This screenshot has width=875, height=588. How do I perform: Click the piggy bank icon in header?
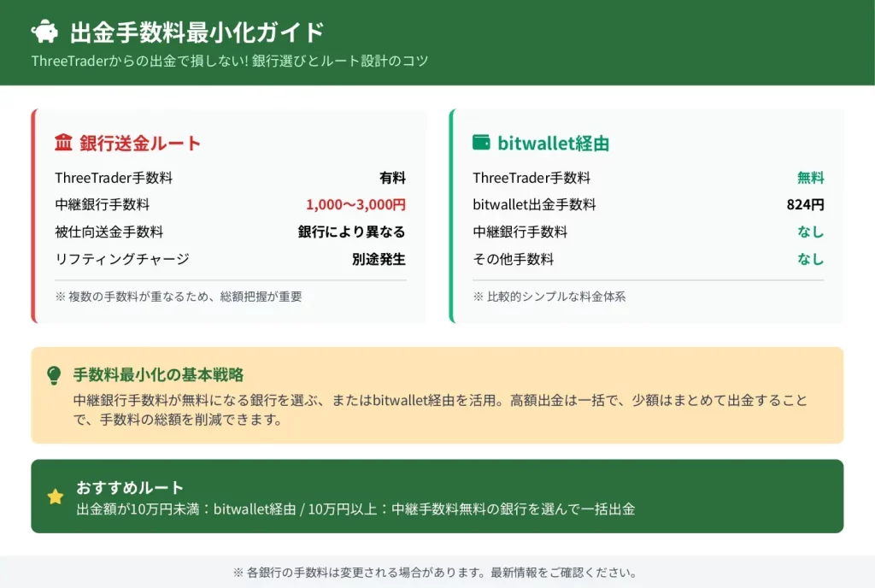[44, 32]
